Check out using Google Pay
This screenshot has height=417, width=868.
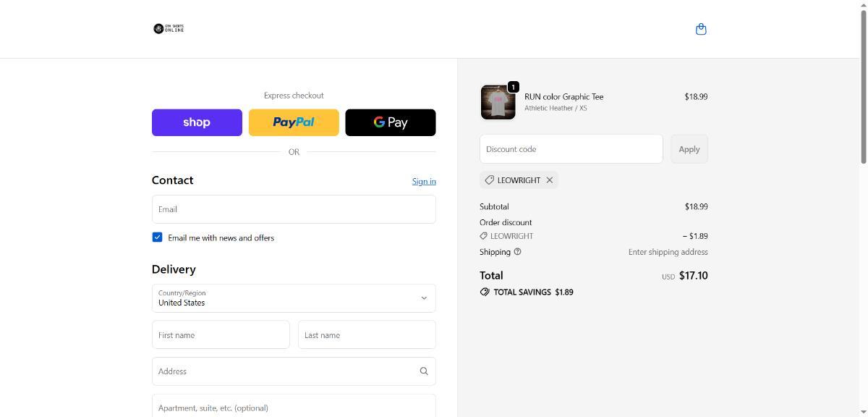[x=391, y=122]
